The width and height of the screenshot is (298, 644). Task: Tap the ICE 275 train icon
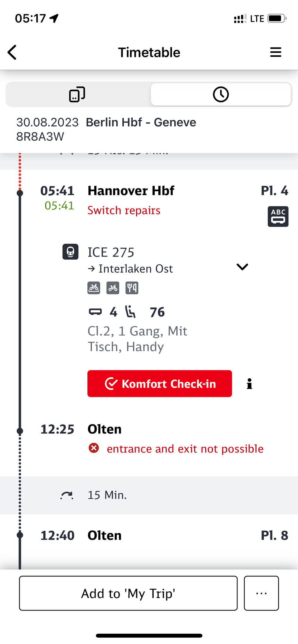[70, 252]
